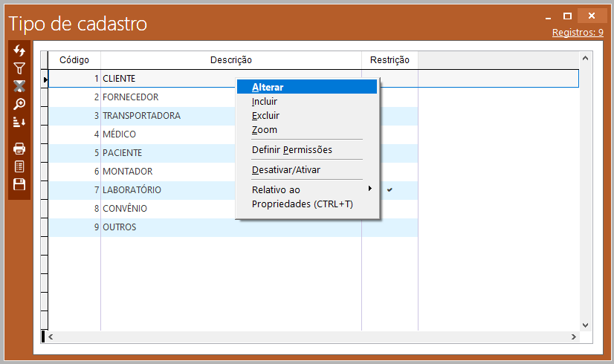Click the sort descending icon
This screenshot has width=614, height=364.
[x=19, y=122]
